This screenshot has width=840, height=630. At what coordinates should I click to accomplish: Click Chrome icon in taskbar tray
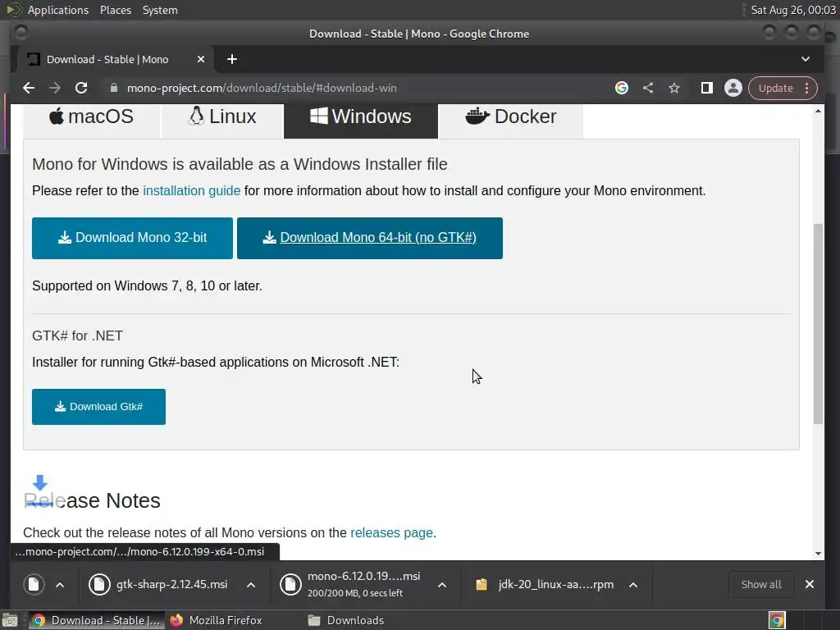(x=777, y=620)
